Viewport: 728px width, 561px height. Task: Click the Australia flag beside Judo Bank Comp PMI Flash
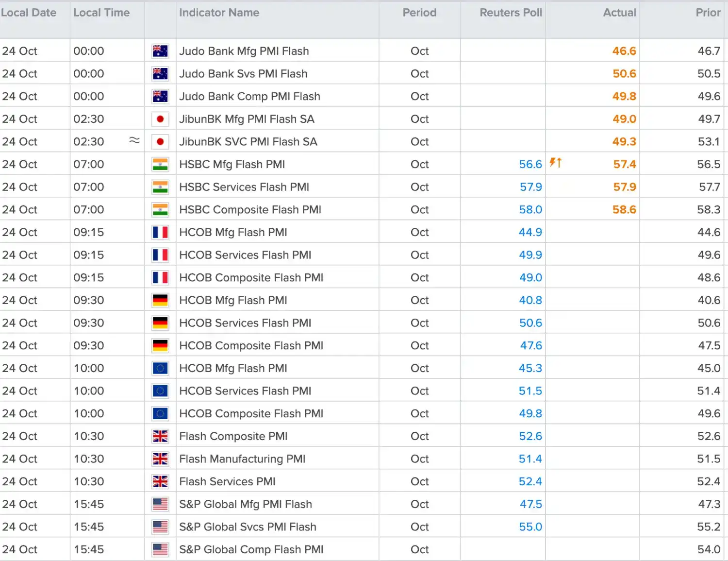point(160,96)
